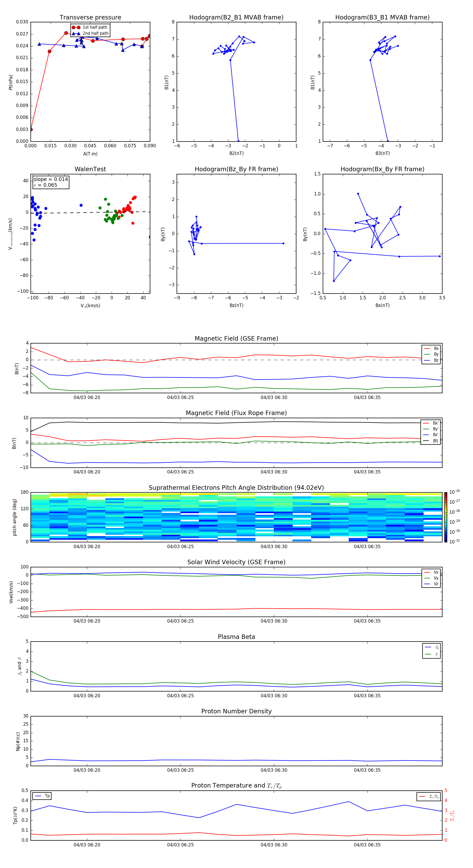The image size is (473, 868).
Task: Click the Suprathermal Electrons Pitch Angle Distribution title
Action: tap(236, 488)
